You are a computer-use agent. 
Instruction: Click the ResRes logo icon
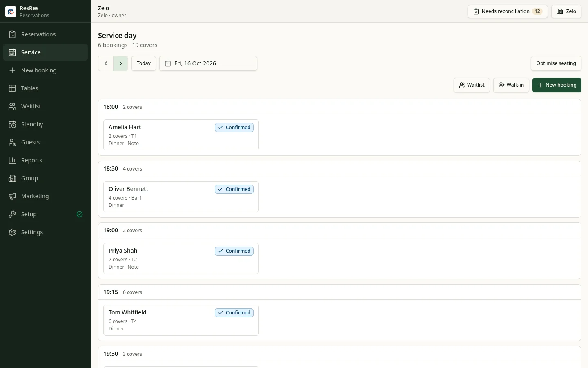point(11,11)
